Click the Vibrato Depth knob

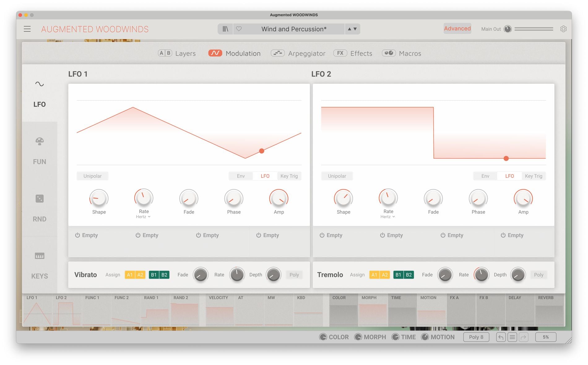coord(274,275)
